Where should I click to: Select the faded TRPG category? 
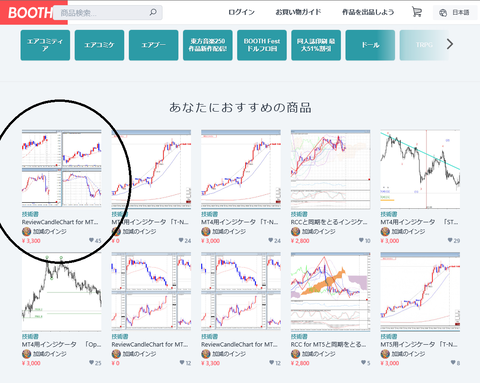[x=424, y=45]
